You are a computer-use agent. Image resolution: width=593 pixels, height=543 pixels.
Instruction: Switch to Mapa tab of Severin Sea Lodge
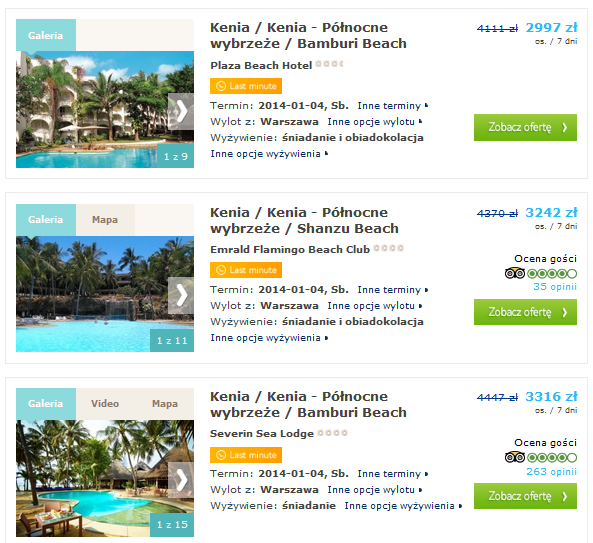(165, 403)
